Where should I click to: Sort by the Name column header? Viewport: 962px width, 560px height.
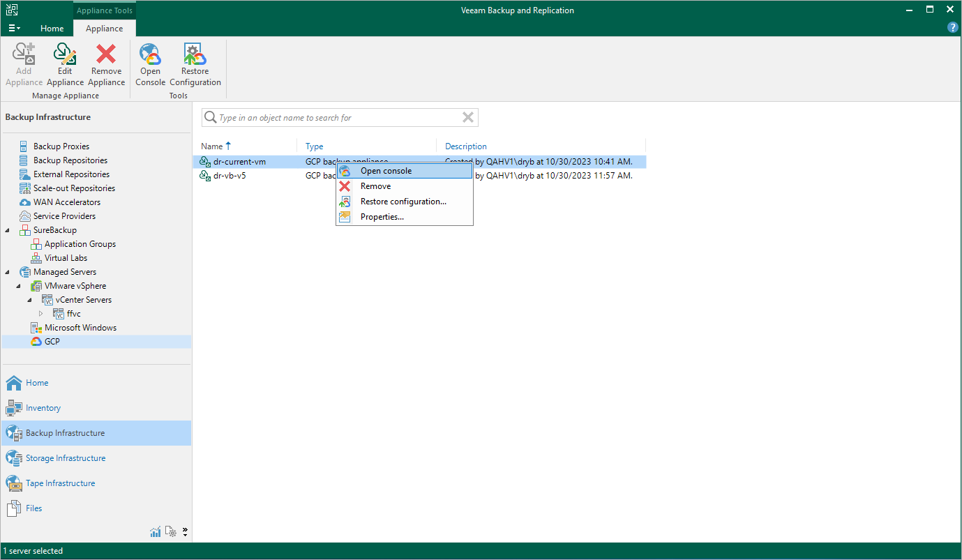pyautogui.click(x=212, y=146)
